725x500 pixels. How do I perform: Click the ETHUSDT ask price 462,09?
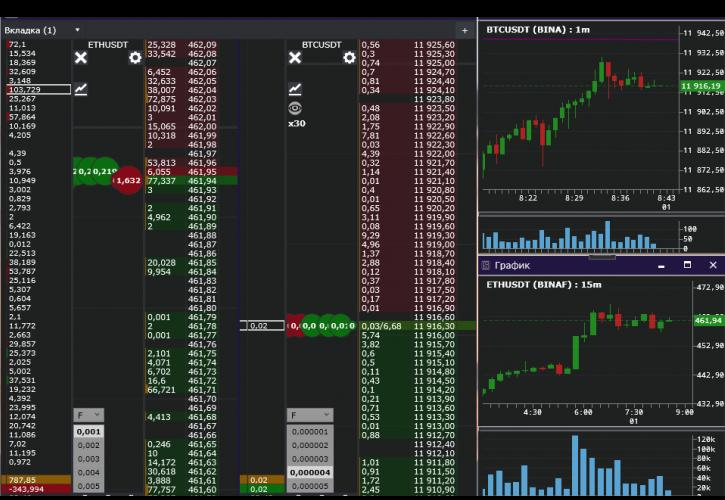tap(202, 45)
